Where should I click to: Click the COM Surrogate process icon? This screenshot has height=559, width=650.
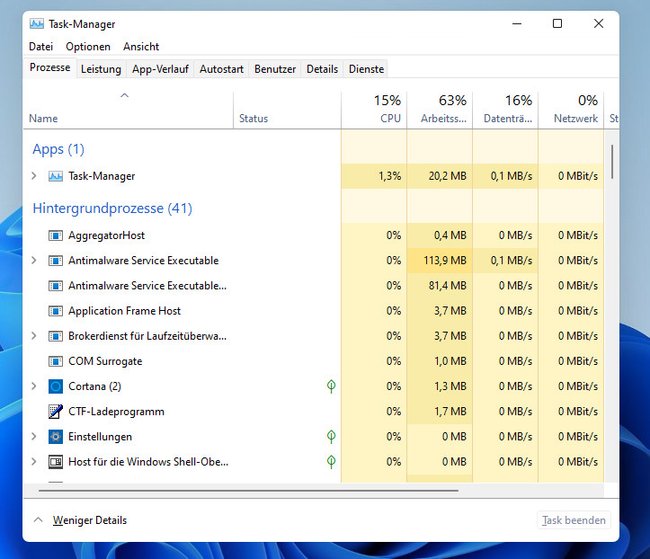pos(56,361)
